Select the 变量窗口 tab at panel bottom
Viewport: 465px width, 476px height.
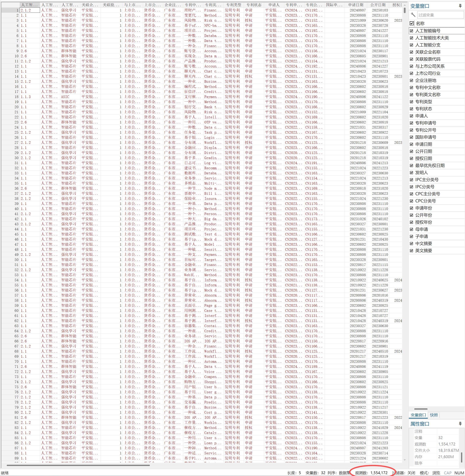click(x=418, y=415)
